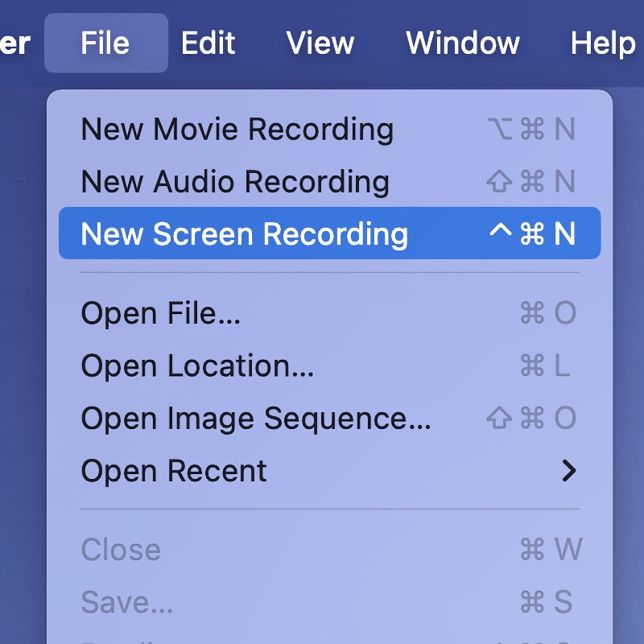Open the Window menu

click(463, 43)
